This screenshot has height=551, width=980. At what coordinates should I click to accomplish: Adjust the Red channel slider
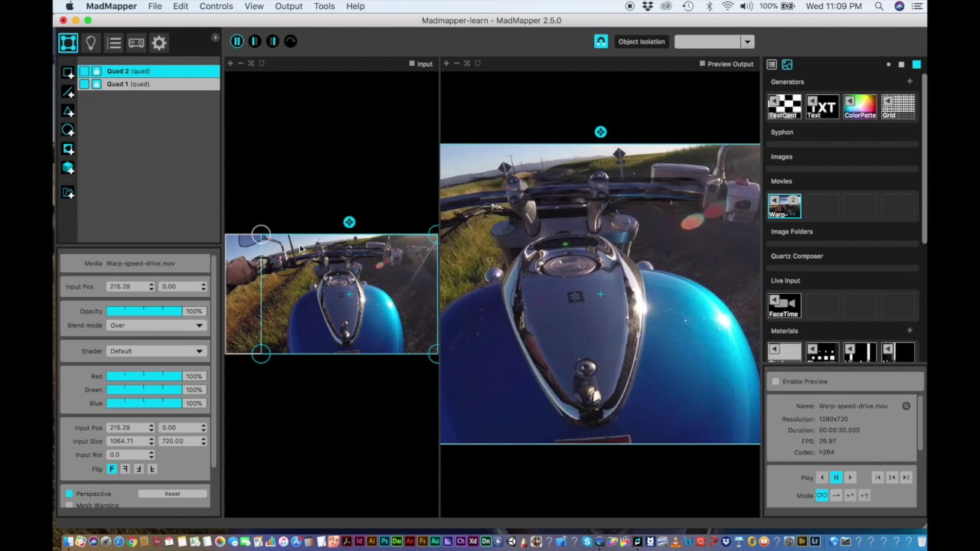pyautogui.click(x=144, y=377)
